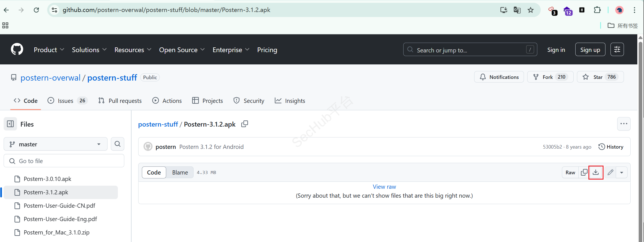644x242 pixels.
Task: Expand the Resources menu
Action: click(133, 50)
